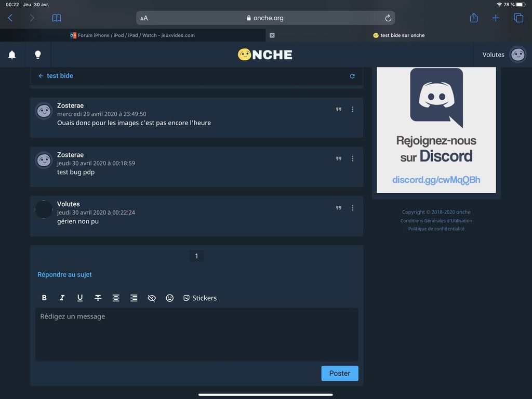This screenshot has height=399, width=532.
Task: Insert spoiler with crossed-eye icon
Action: 152,298
